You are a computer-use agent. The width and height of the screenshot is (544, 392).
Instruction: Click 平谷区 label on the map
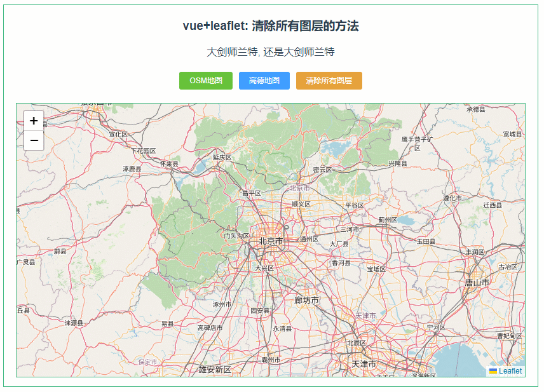(355, 205)
